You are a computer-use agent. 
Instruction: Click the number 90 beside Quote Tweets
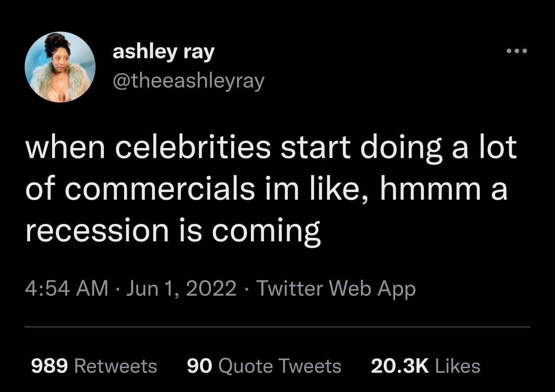coord(199,366)
